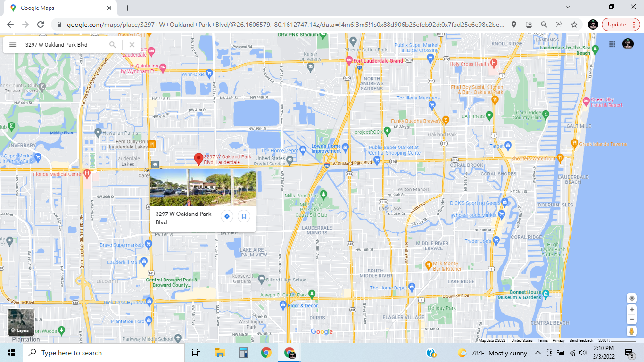Click the red Update button in Chrome
Screen dimensions: 644x362
click(617, 25)
